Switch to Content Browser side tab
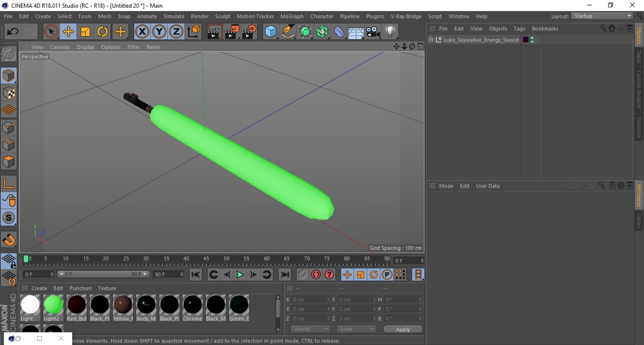 (639, 89)
